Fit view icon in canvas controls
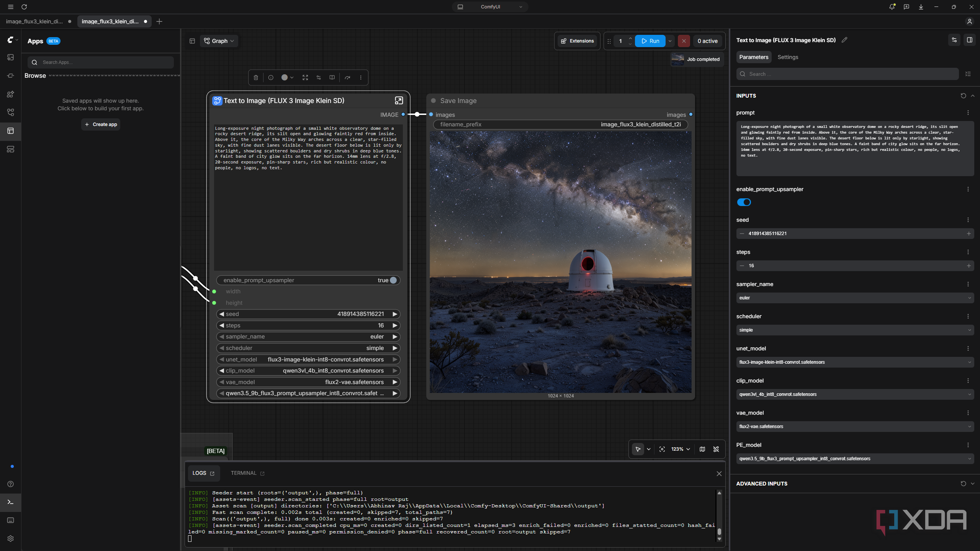 coord(662,449)
